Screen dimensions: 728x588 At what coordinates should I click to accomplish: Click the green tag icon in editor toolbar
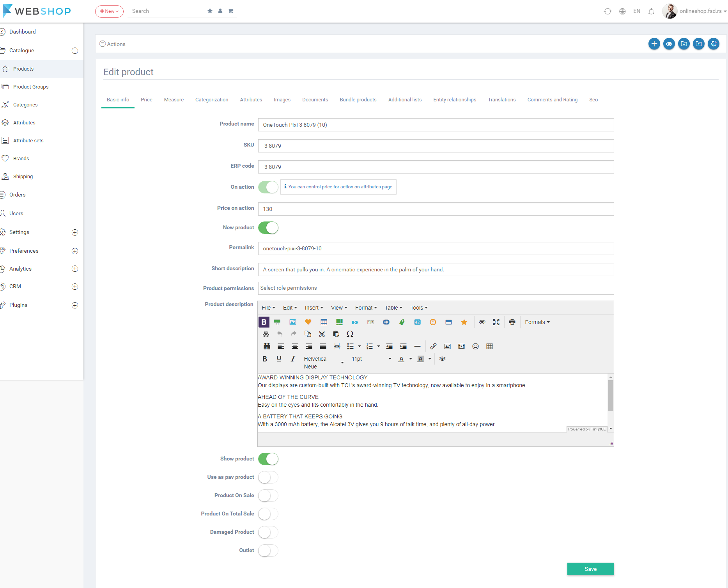[402, 322]
